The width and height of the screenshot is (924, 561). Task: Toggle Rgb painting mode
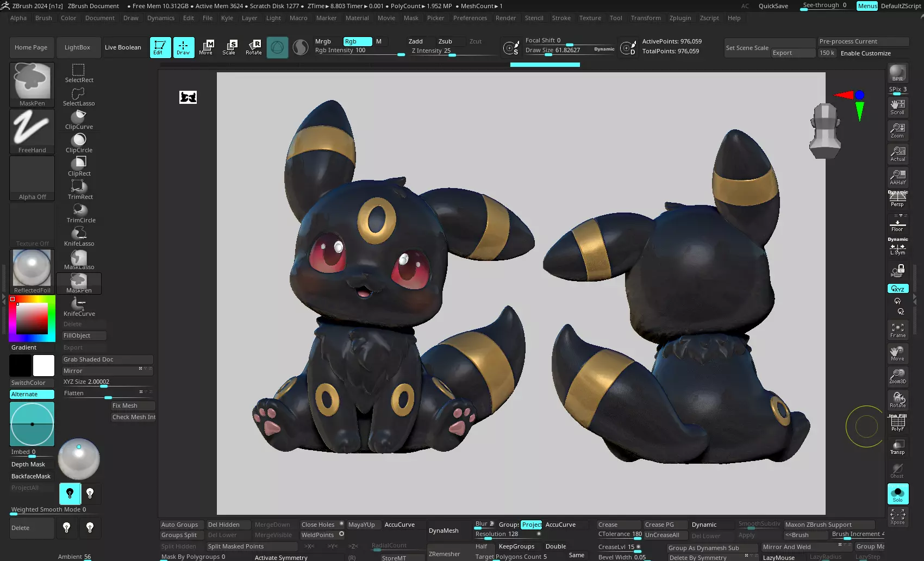point(358,41)
